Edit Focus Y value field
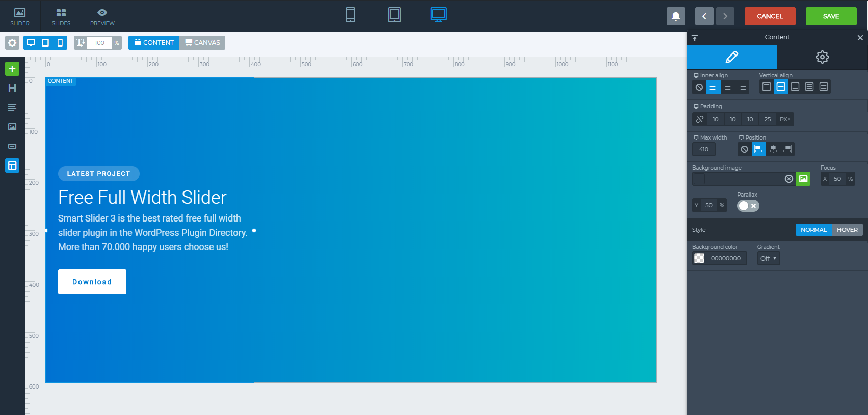868x415 pixels. [x=709, y=205]
